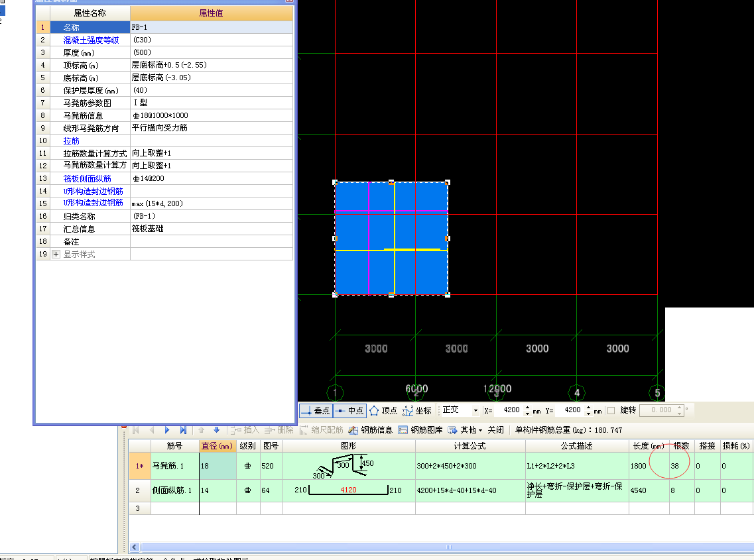Viewport: 754px width, 560px height.
Task: Click the 筏板侧面纵筋 property link
Action: (x=87, y=178)
